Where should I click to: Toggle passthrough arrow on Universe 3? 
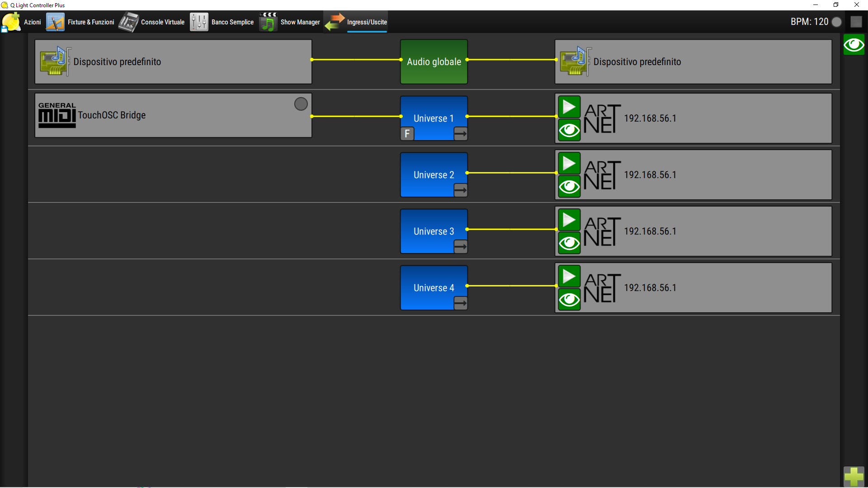click(460, 247)
